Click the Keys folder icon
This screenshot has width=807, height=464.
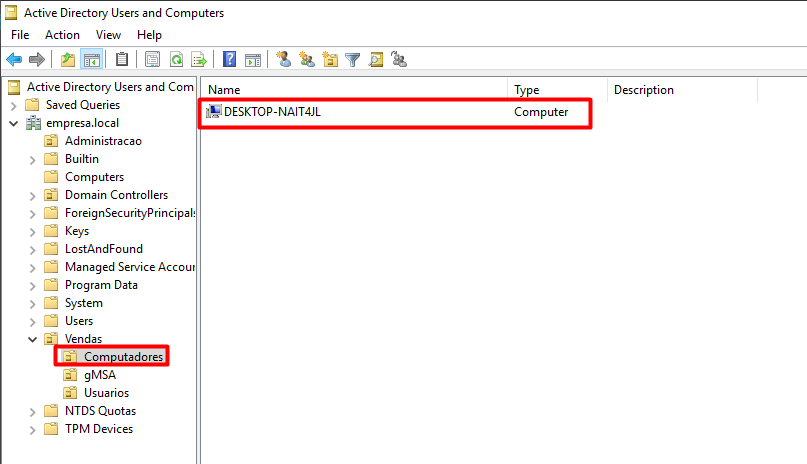pos(51,231)
